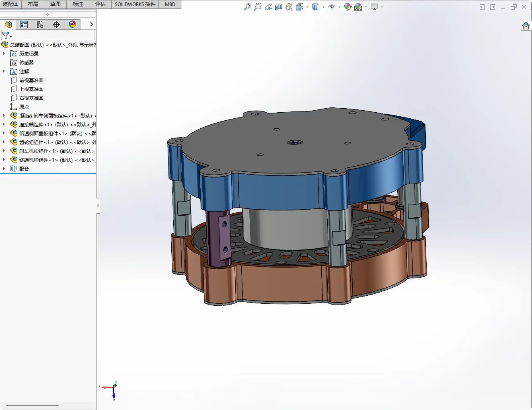Screen dimensions: 532x410
Task: Expand the 齿轮组组件<1> node
Action: pos(4,142)
